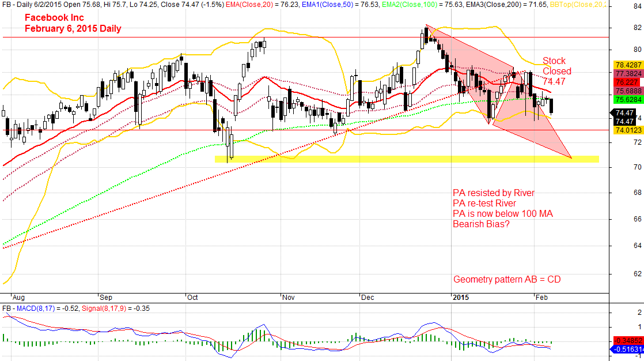Click the Feb label on time axis
This screenshot has width=644, height=361.
click(541, 297)
